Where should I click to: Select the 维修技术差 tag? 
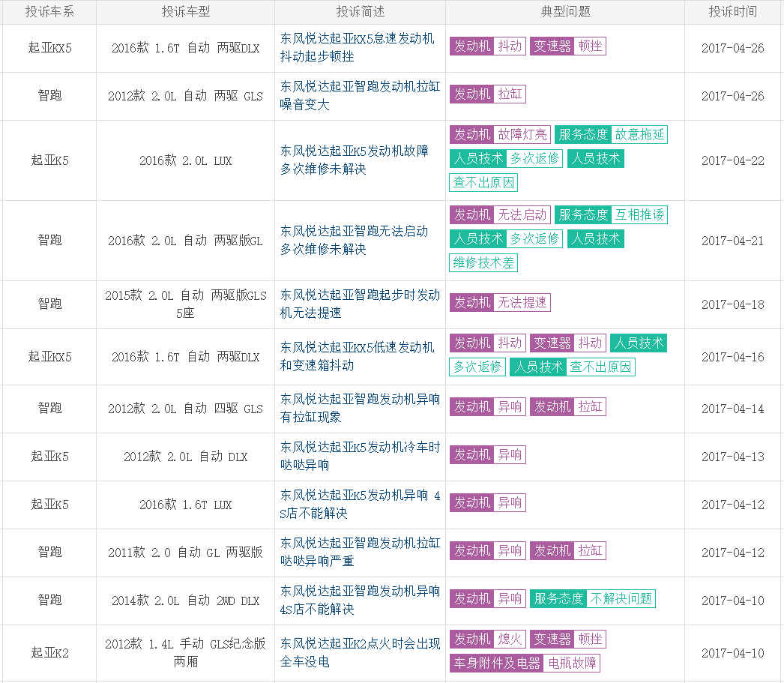coord(483,263)
